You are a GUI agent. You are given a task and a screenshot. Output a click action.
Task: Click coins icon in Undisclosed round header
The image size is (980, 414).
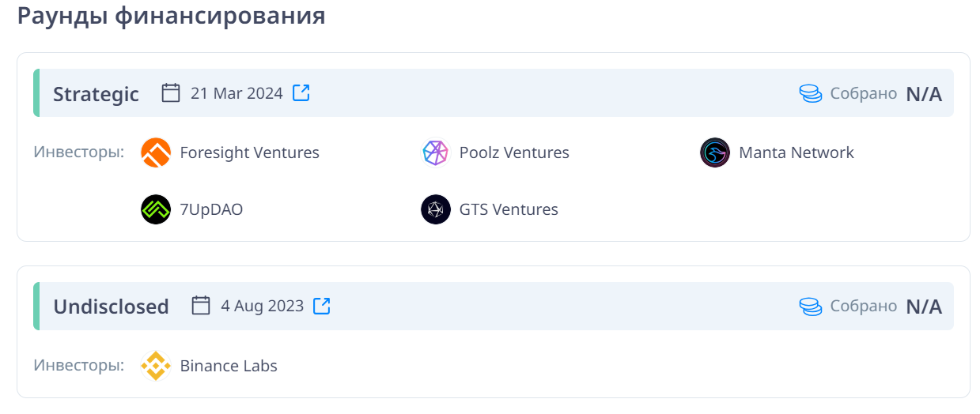pyautogui.click(x=811, y=307)
